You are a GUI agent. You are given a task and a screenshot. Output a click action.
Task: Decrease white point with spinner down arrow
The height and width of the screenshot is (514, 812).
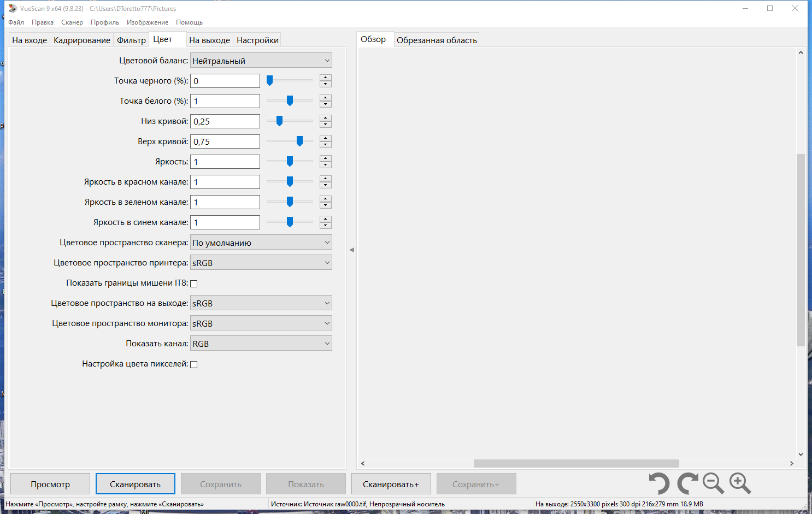click(326, 104)
